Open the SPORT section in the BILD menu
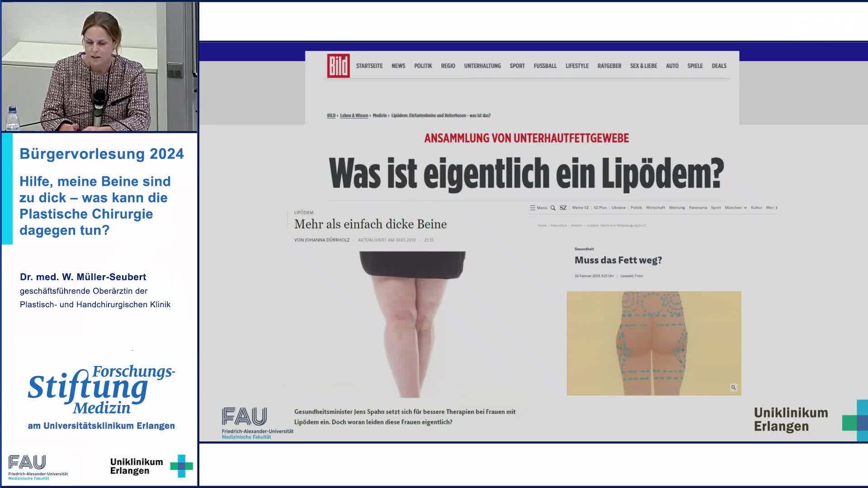 coord(517,66)
